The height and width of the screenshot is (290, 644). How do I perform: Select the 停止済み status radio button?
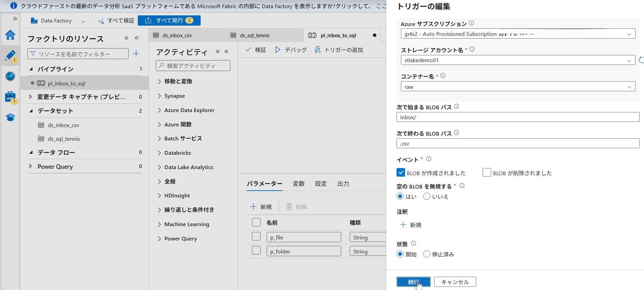coord(427,254)
